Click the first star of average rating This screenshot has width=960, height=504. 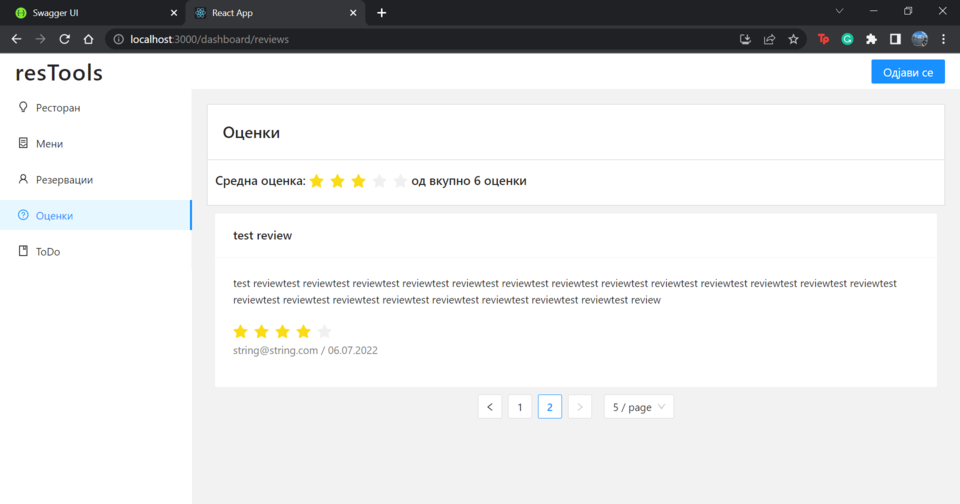pyautogui.click(x=316, y=181)
